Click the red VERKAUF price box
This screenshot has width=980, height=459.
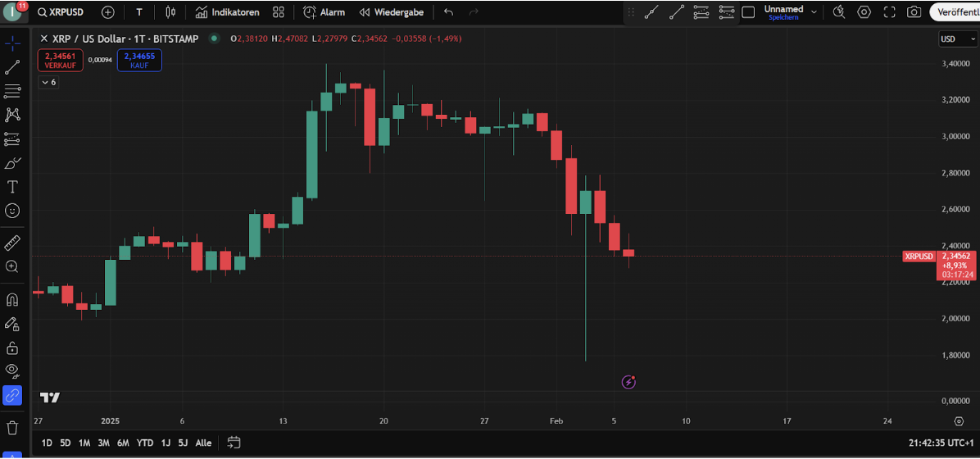tap(59, 60)
